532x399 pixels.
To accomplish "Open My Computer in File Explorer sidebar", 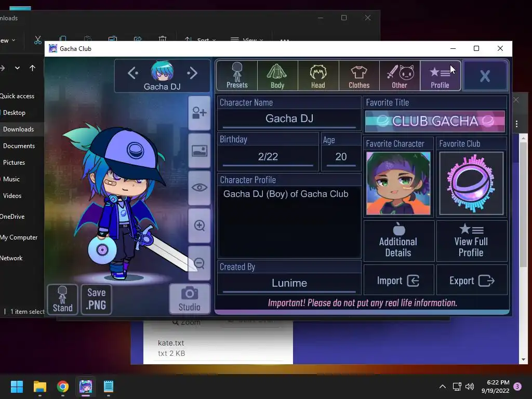I will point(19,237).
